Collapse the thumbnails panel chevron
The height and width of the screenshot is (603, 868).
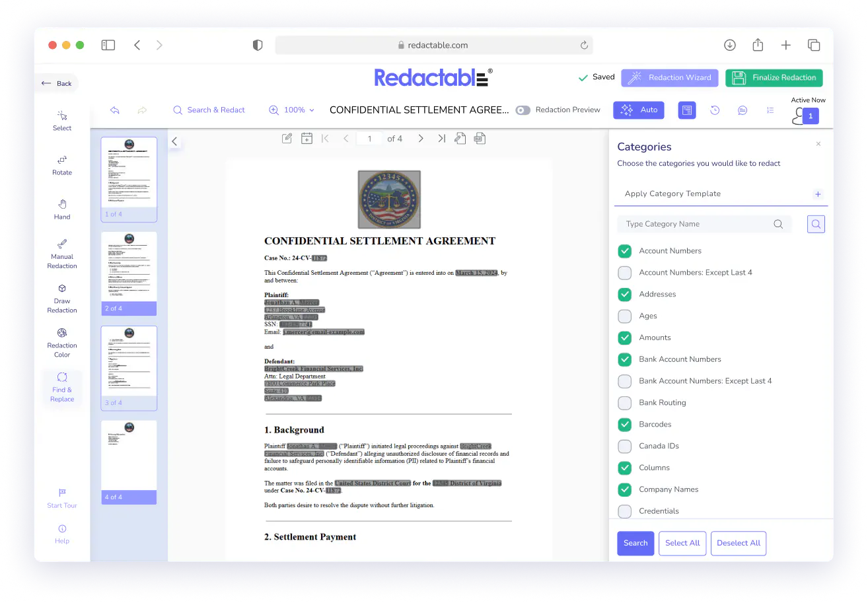tap(174, 141)
